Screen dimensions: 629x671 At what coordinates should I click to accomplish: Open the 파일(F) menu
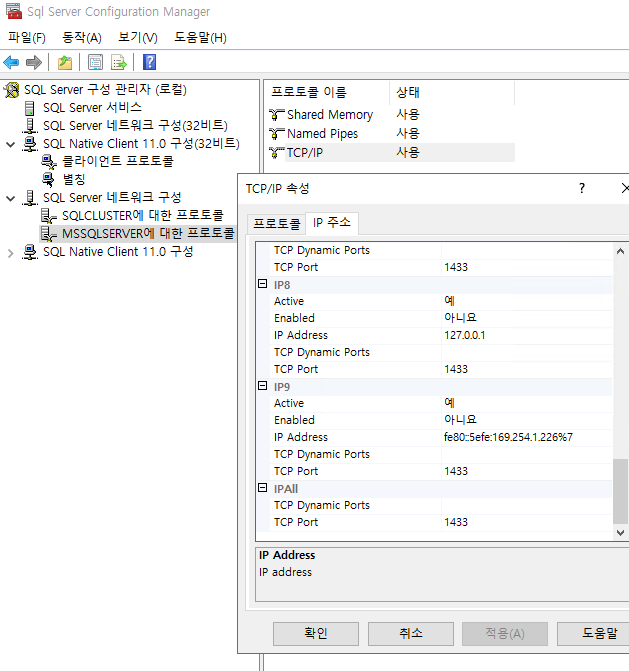(27, 38)
